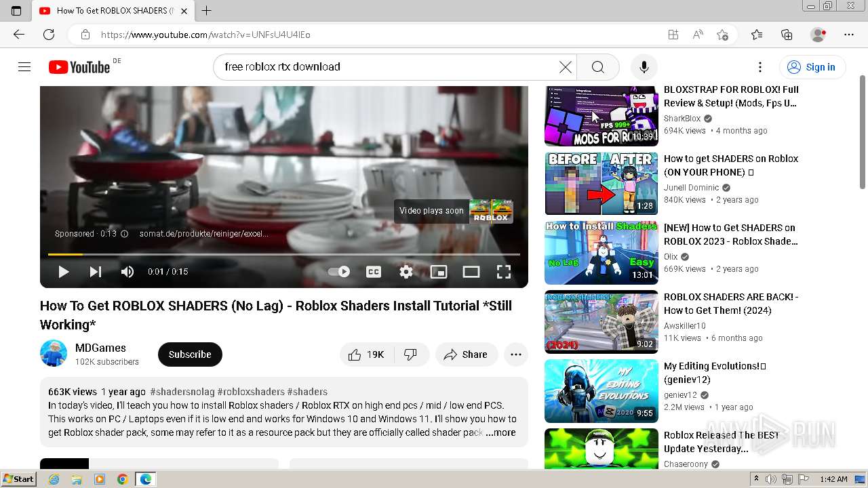Open read aloud icon in address bar
868x488 pixels.
click(x=698, y=35)
